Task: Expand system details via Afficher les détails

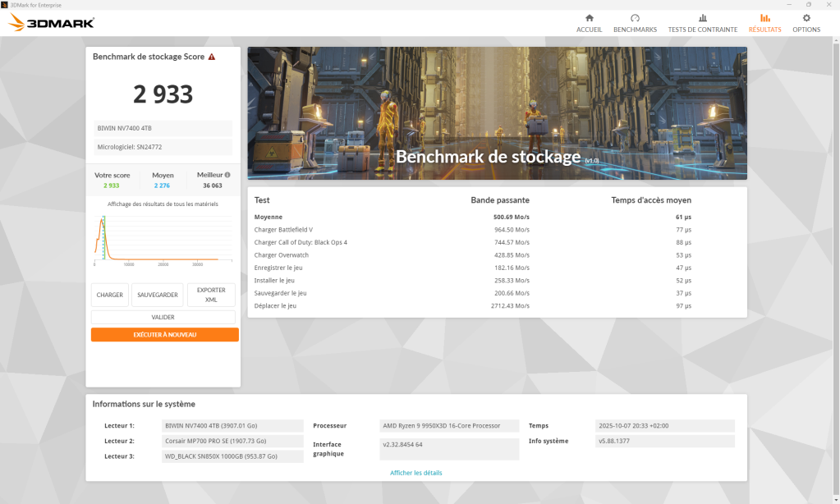Action: coord(415,473)
